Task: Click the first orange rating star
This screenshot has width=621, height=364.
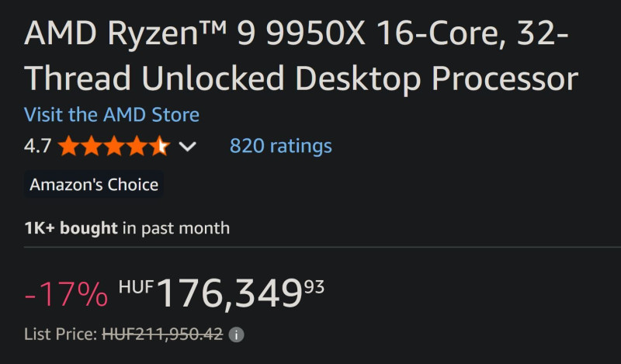Action: coord(68,146)
